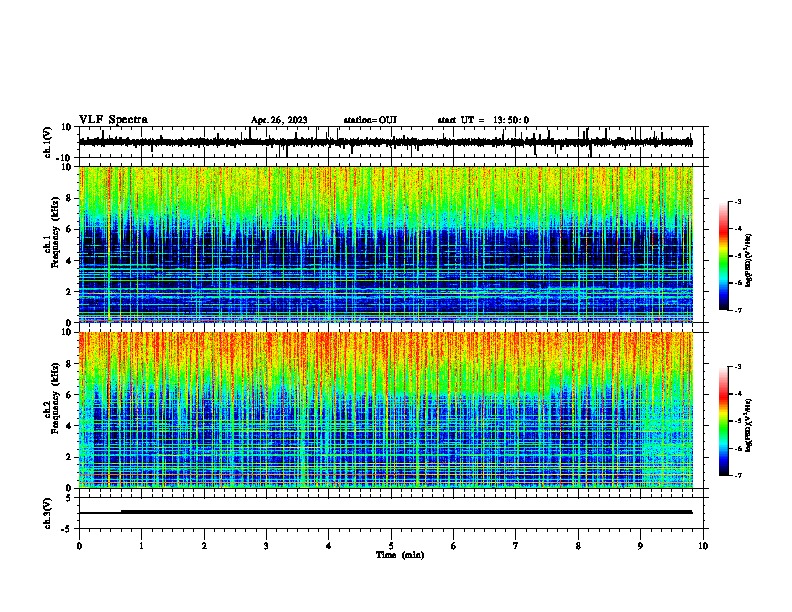Click time axis tick label "1"

(141, 546)
